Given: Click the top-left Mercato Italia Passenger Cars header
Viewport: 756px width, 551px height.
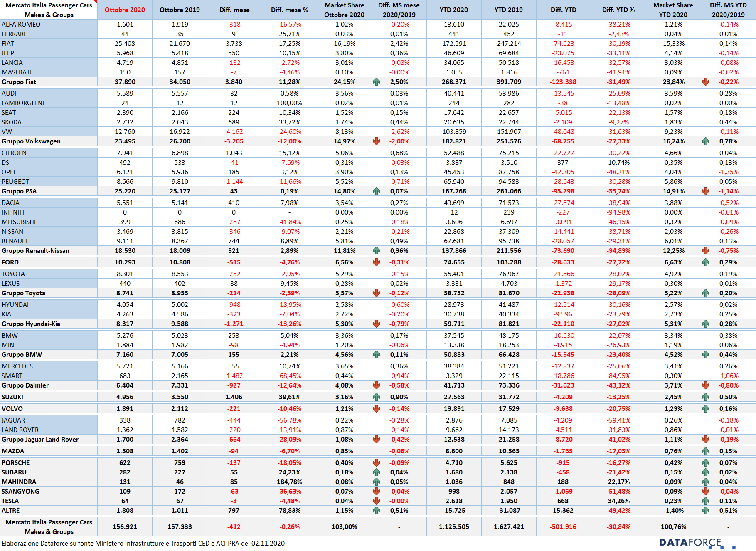Looking at the screenshot, I should (x=49, y=10).
